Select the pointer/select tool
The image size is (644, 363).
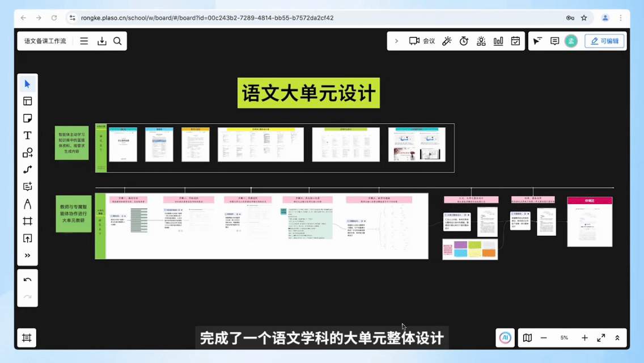(28, 84)
